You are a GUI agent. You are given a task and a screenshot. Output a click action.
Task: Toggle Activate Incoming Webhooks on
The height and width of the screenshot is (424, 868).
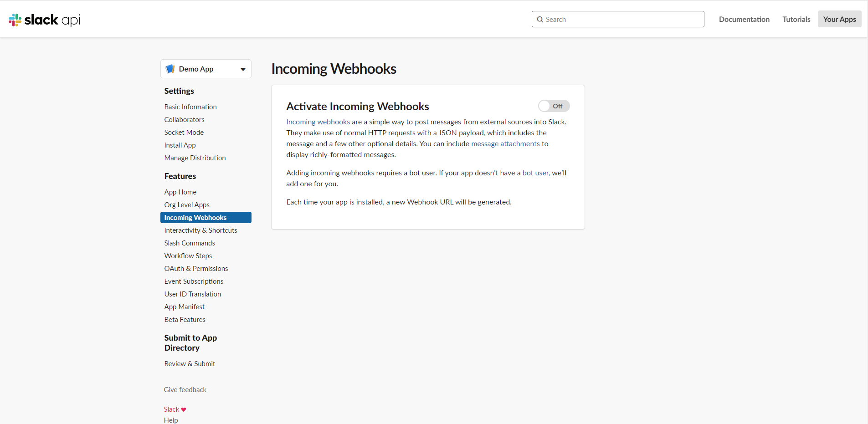pos(554,106)
